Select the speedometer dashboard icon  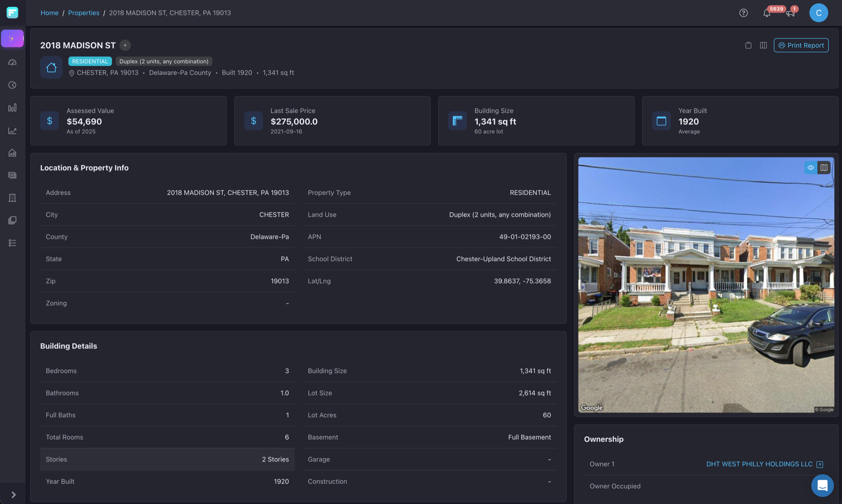click(12, 62)
